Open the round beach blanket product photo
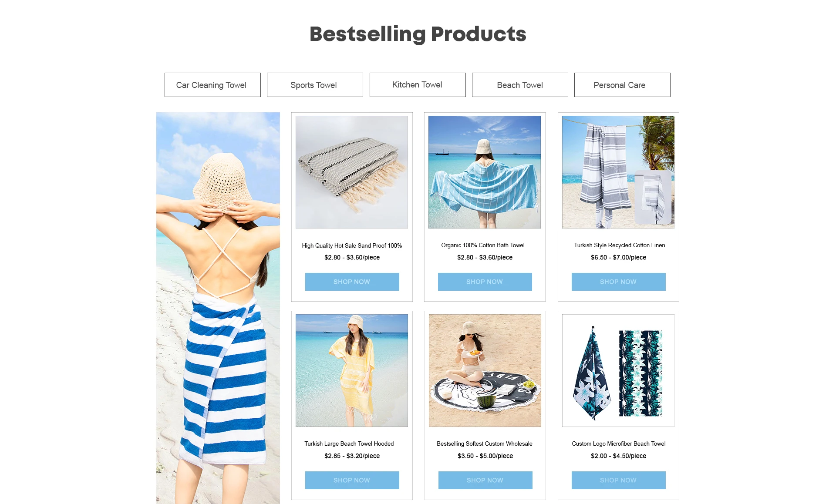Screen dimensions: 836x504 [485, 370]
